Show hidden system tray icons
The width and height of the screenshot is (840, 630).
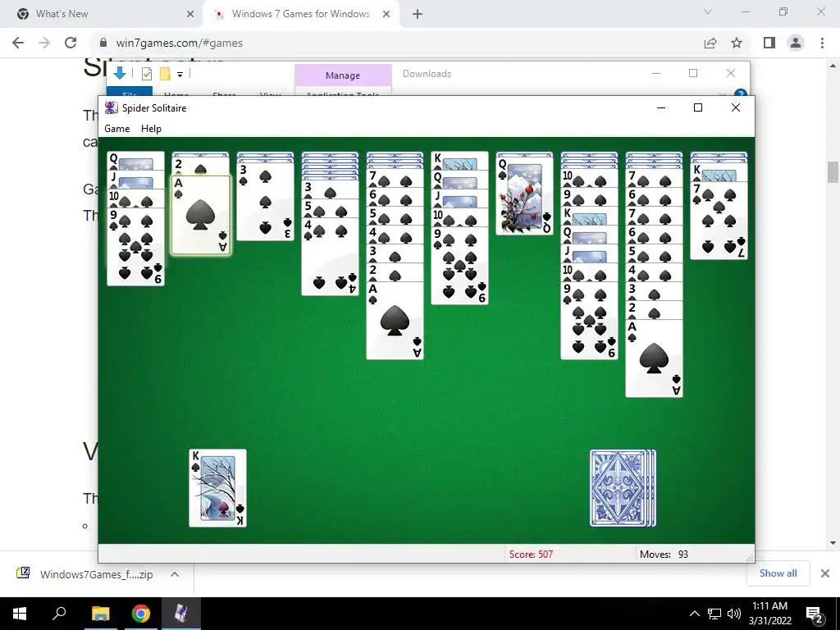point(694,614)
